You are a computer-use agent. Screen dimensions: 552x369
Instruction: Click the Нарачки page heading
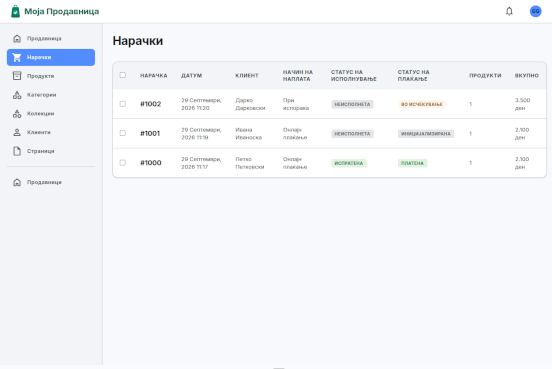[138, 41]
